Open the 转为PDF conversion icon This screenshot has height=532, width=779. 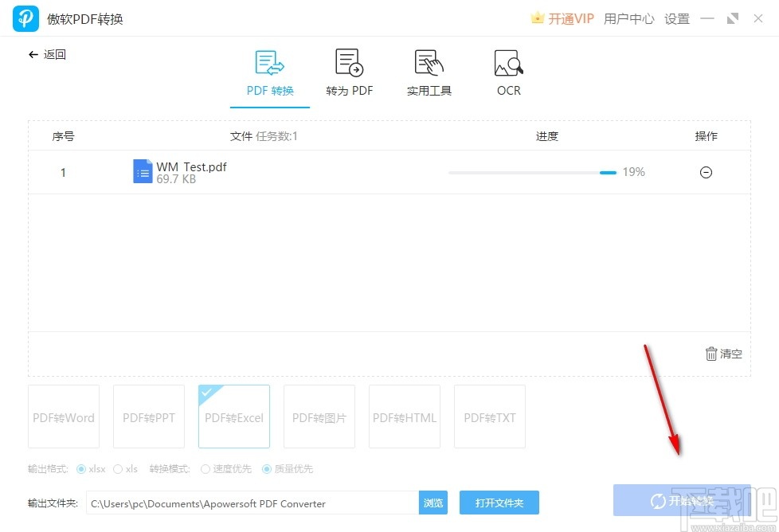348,72
